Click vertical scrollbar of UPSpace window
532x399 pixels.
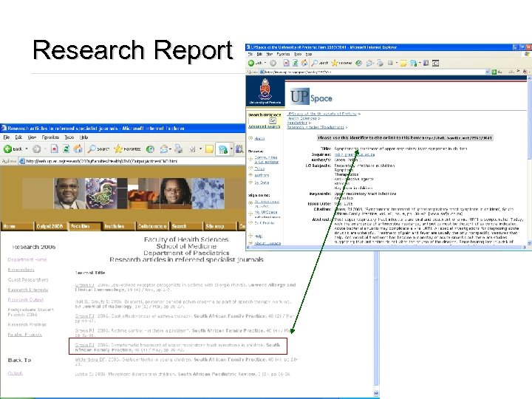529,160
